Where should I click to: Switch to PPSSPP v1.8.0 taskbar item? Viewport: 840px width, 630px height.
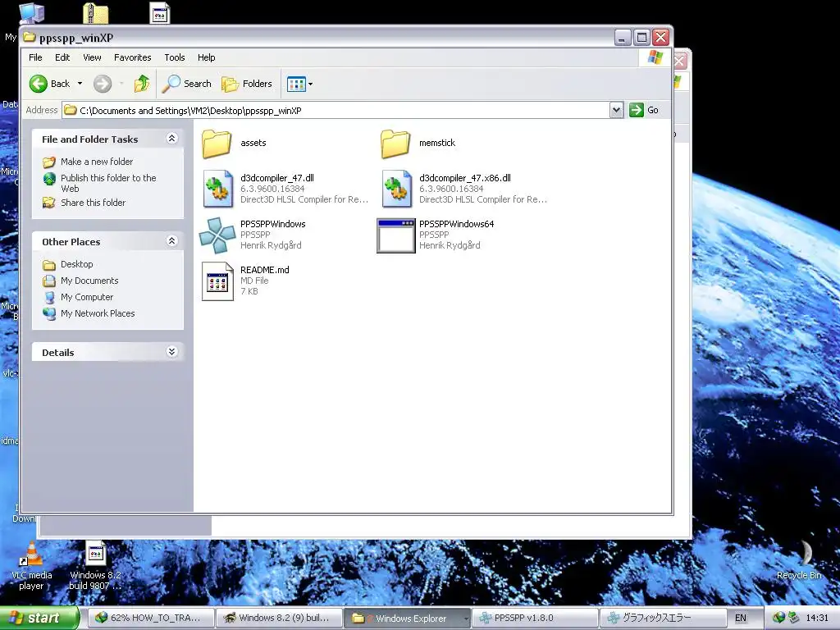pos(535,618)
